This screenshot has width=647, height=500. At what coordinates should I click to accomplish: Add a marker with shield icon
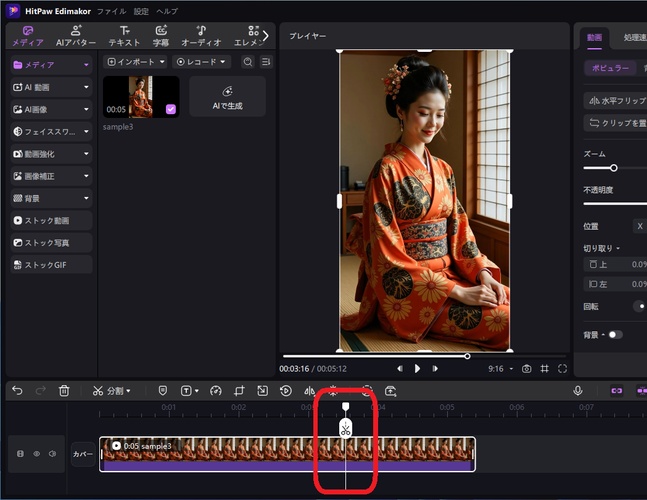[x=163, y=390]
